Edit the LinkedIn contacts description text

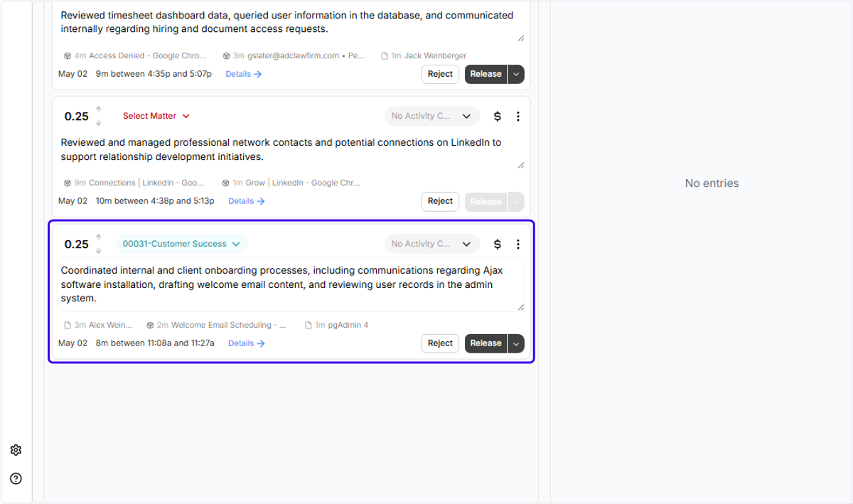291,150
